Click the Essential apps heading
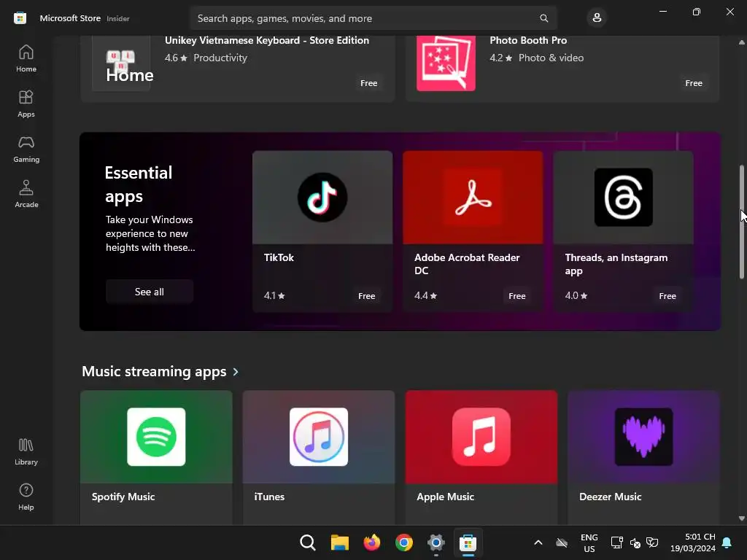The width and height of the screenshot is (747, 560). (x=138, y=184)
